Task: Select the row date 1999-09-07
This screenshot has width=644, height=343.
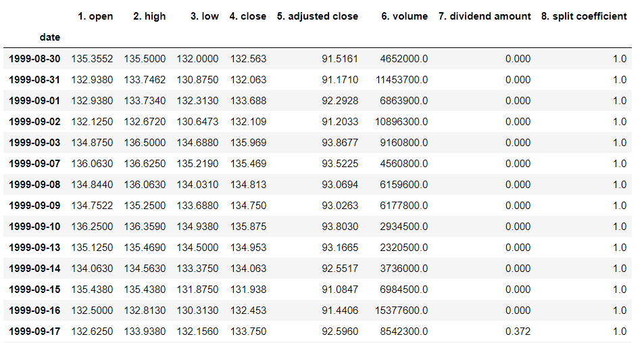Action: (x=34, y=164)
